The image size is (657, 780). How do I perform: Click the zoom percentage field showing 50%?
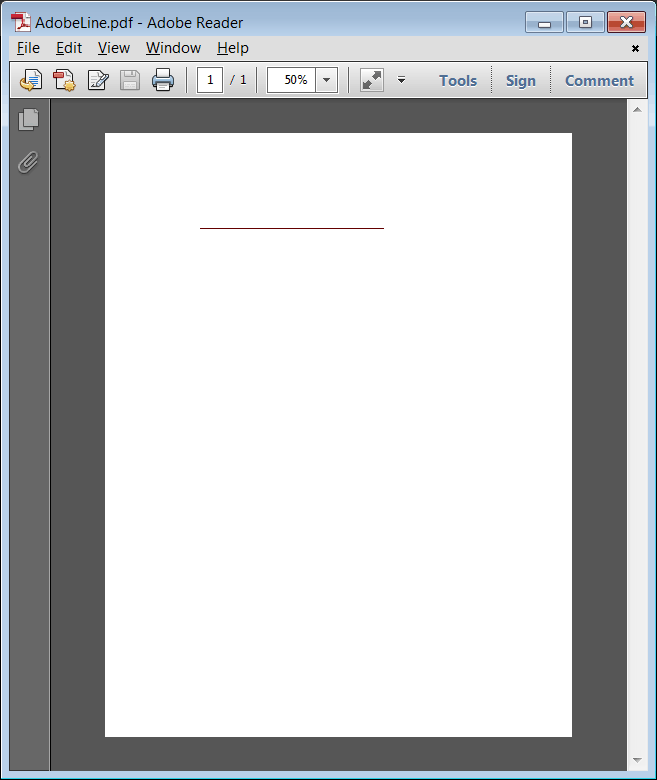point(291,80)
